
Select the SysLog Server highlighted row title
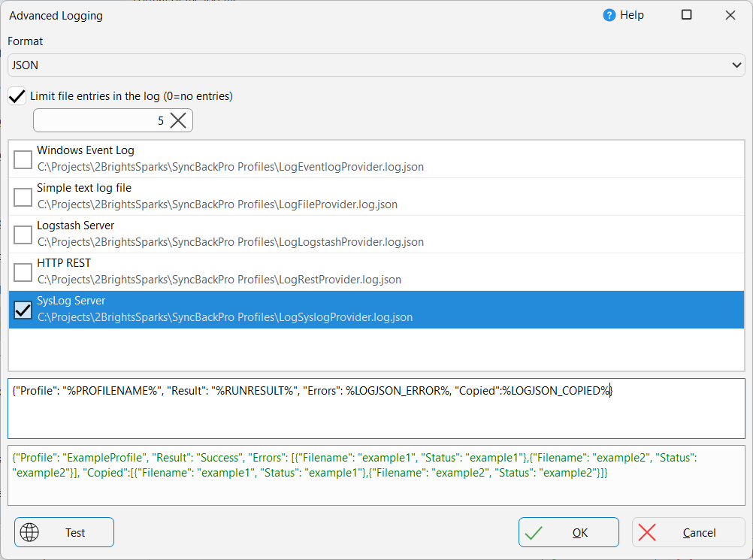click(71, 301)
